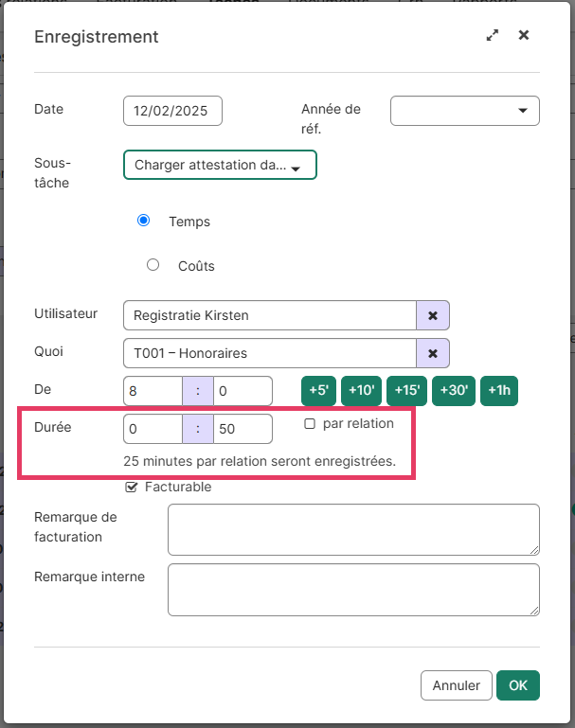The width and height of the screenshot is (575, 728).
Task: Focus the Remarque de facturation text area
Action: click(x=352, y=529)
